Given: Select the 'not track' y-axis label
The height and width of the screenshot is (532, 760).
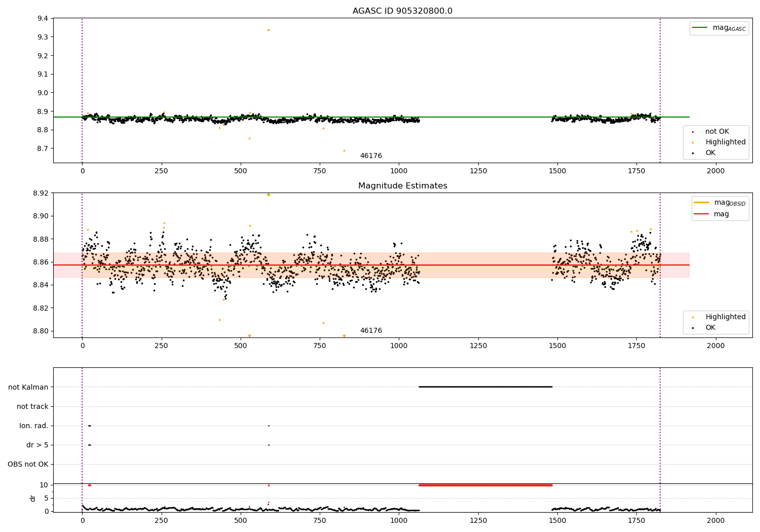Looking at the screenshot, I should 32,406.
